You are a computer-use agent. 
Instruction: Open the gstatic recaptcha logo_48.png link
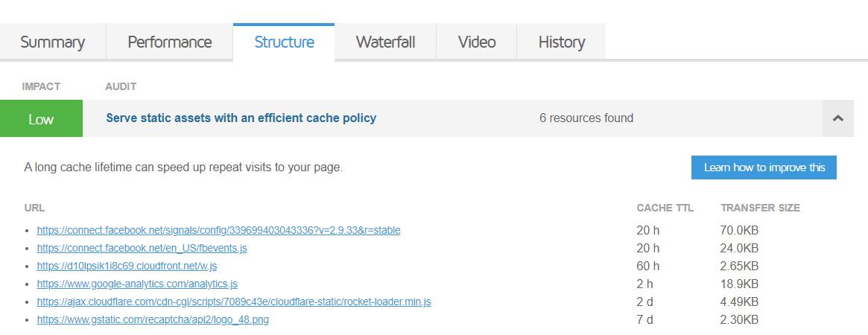click(153, 319)
